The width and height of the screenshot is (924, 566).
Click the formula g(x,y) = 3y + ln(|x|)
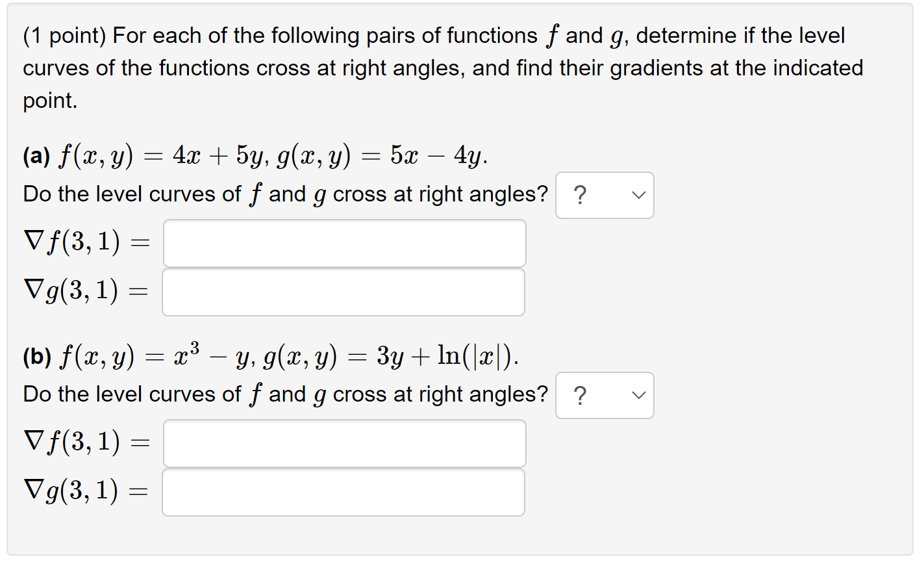pos(390,356)
